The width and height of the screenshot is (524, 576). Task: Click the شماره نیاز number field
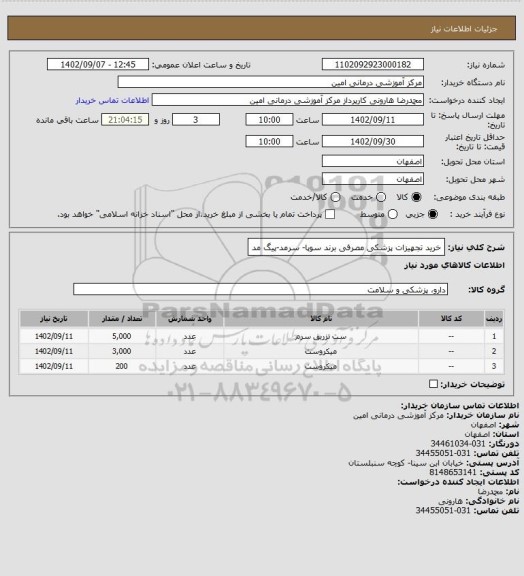373,65
